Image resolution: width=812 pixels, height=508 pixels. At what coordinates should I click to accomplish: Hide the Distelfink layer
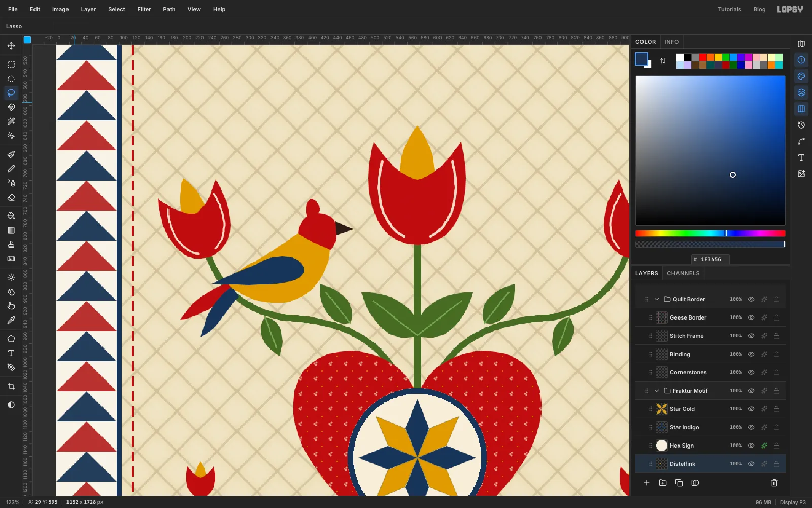(x=751, y=464)
